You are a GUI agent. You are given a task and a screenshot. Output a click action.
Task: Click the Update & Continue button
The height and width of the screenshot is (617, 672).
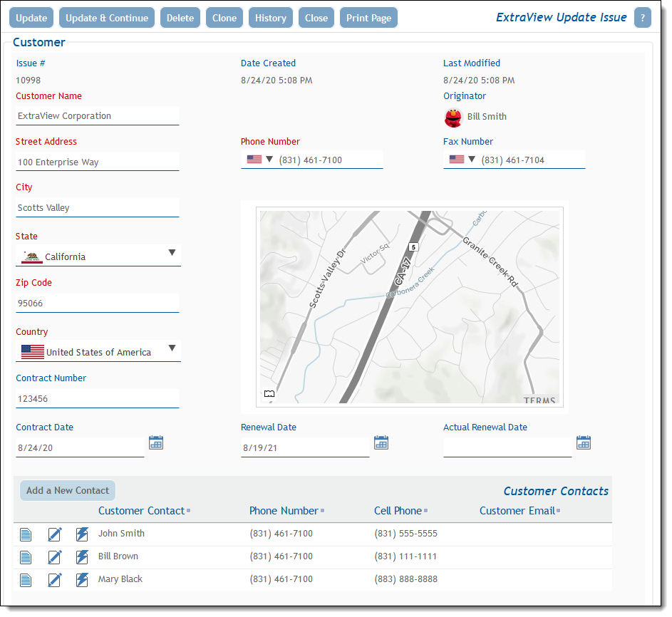pos(107,18)
